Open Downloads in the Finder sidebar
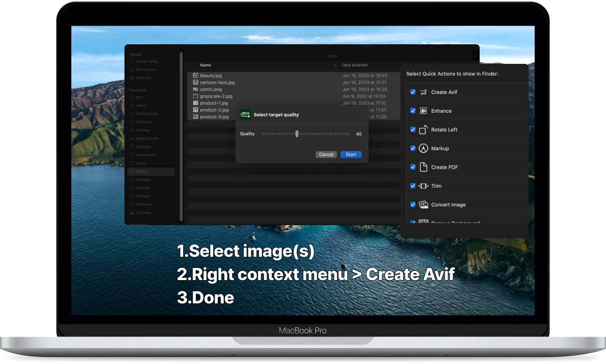 coord(143,155)
